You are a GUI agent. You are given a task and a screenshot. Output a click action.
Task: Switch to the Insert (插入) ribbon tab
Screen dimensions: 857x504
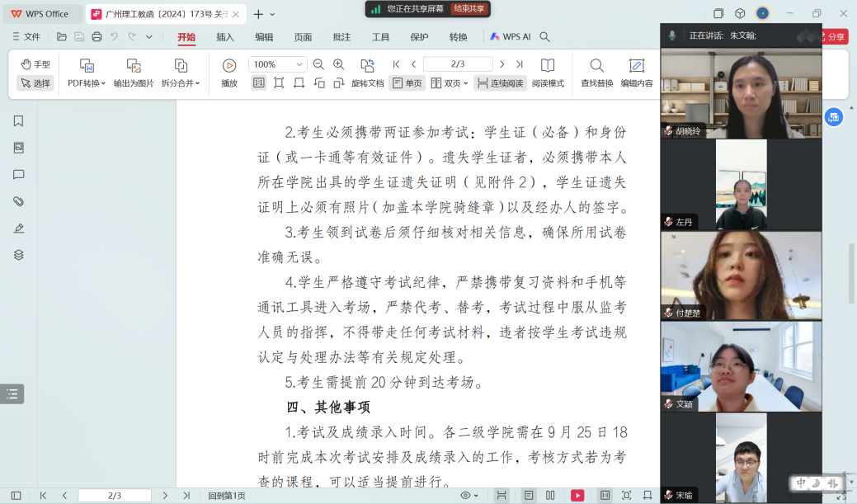click(x=225, y=37)
